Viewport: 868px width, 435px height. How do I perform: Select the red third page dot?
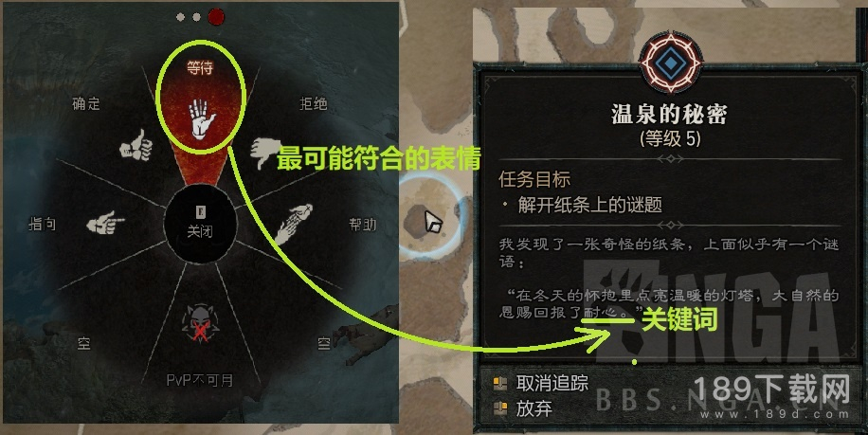(x=216, y=17)
